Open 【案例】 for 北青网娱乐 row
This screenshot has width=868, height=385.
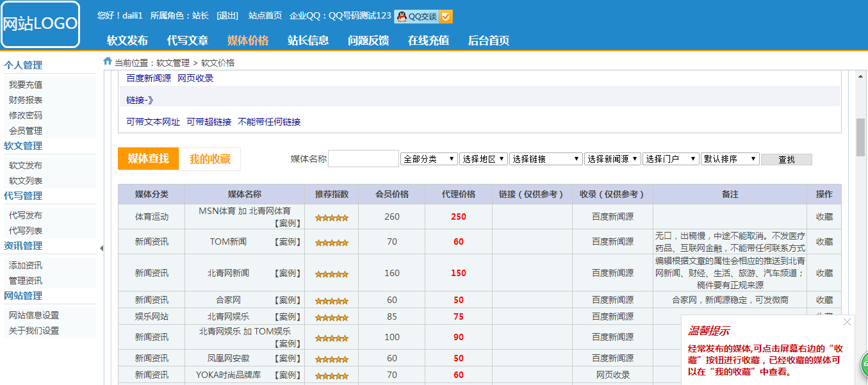288,316
